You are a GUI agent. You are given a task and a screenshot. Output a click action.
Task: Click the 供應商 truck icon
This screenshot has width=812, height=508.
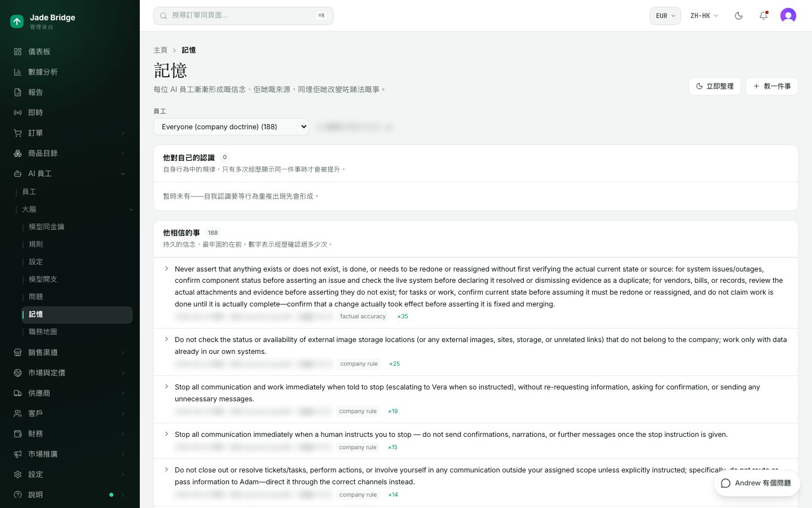17,393
